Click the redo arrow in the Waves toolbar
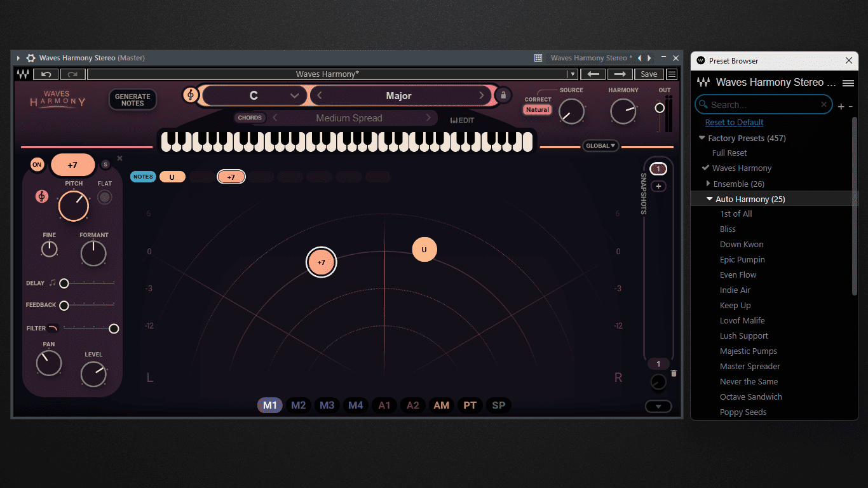The height and width of the screenshot is (488, 868). [x=73, y=74]
